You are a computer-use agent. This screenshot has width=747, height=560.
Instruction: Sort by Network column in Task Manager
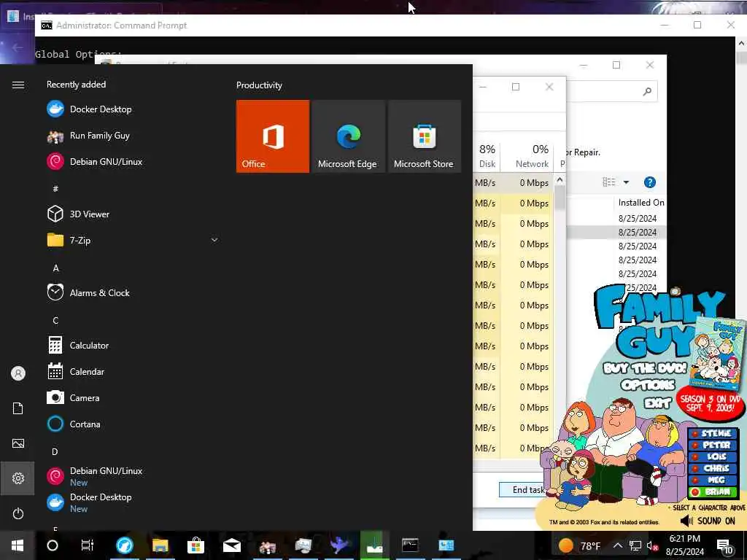pyautogui.click(x=527, y=156)
